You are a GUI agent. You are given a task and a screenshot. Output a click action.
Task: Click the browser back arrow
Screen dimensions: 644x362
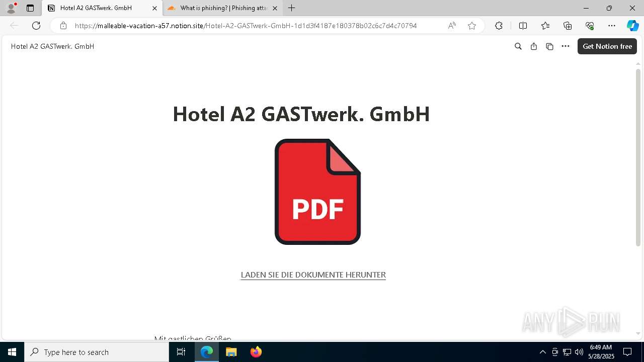(14, 26)
